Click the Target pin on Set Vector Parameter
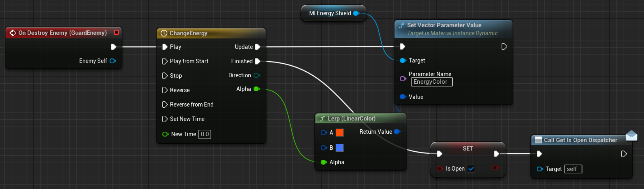Image resolution: width=644 pixels, height=189 pixels. (403, 60)
